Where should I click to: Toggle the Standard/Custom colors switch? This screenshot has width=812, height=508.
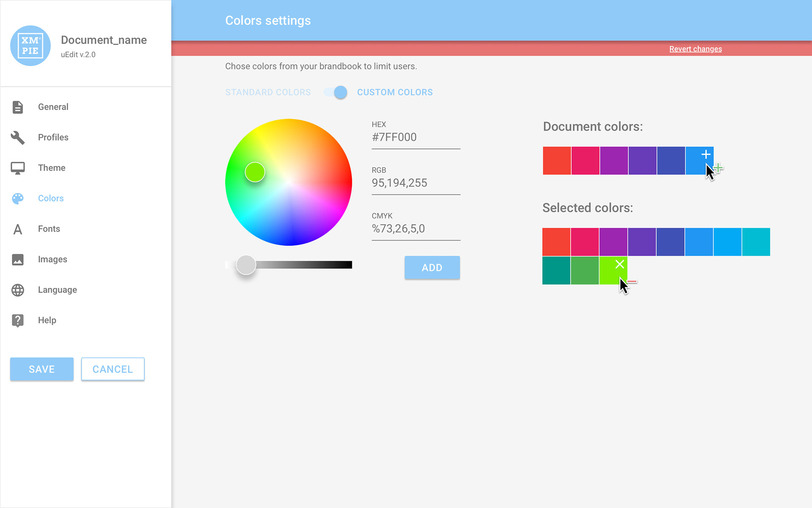(335, 92)
